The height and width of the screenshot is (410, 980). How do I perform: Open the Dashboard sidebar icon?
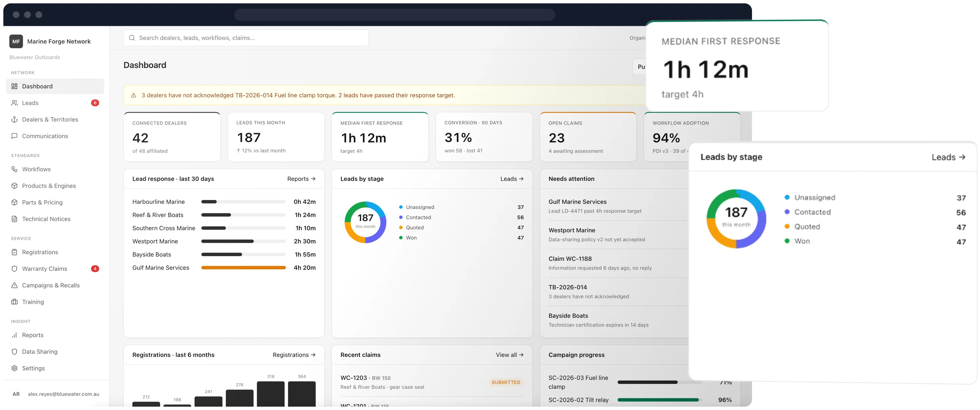(14, 86)
